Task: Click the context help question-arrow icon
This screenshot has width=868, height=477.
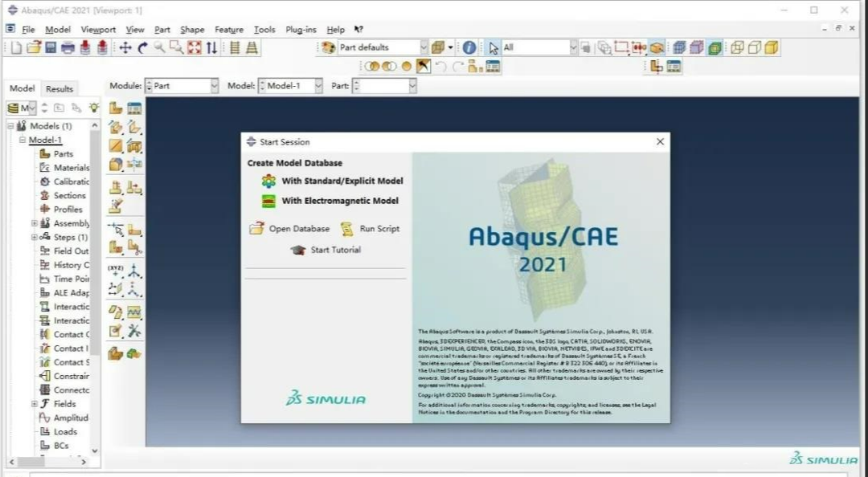Action: tap(358, 30)
